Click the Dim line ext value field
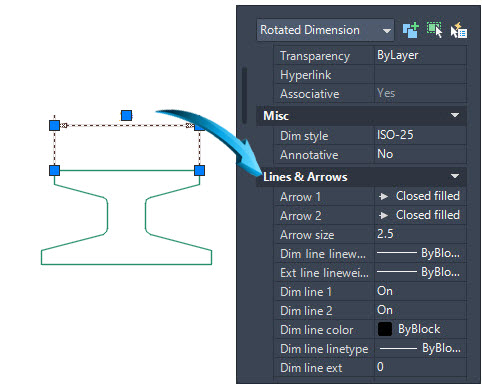Image resolution: width=482 pixels, height=384 pixels. coord(420,367)
